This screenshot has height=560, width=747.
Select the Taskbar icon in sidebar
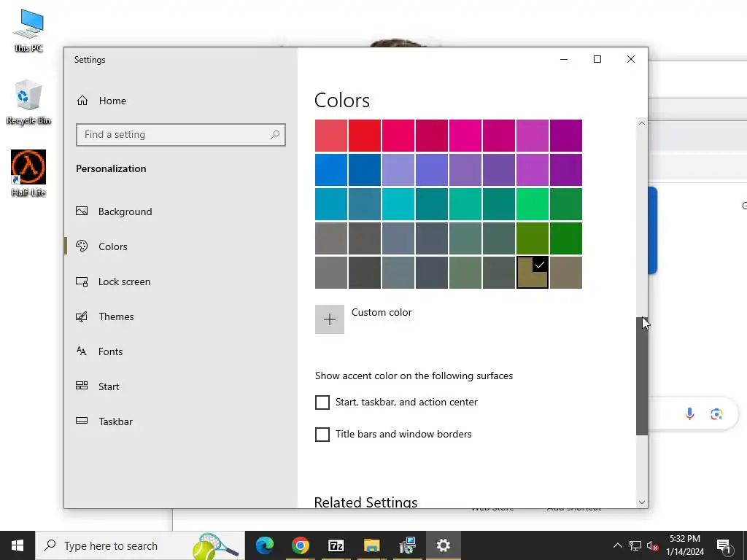point(82,421)
